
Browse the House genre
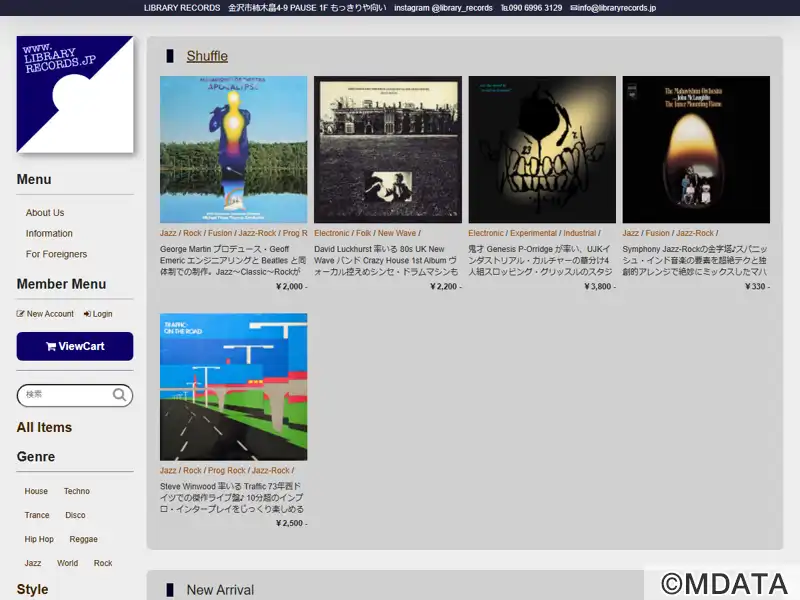point(36,491)
